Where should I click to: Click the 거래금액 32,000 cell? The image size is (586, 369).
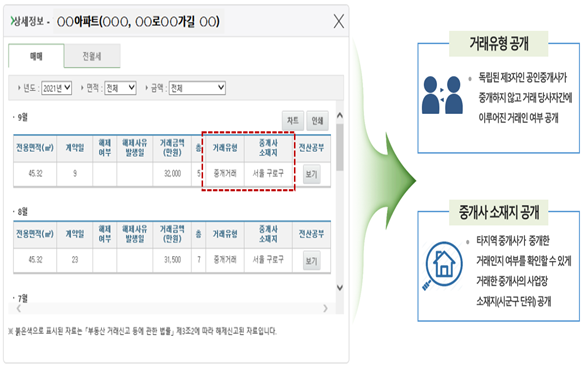172,174
